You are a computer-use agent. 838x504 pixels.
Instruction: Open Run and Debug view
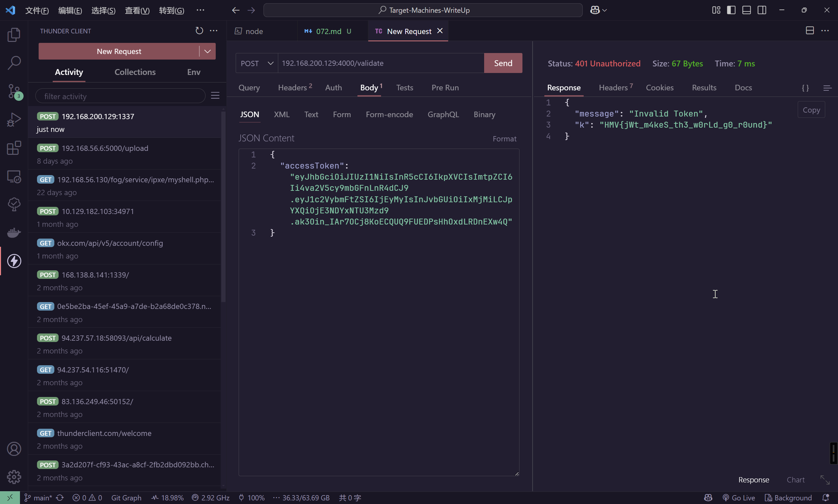coord(14,119)
